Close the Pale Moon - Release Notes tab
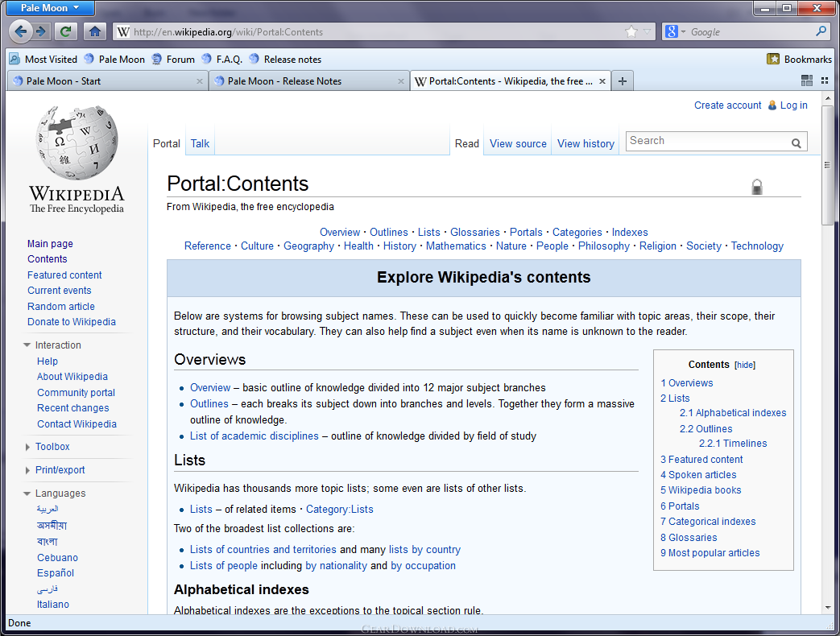 [x=401, y=81]
